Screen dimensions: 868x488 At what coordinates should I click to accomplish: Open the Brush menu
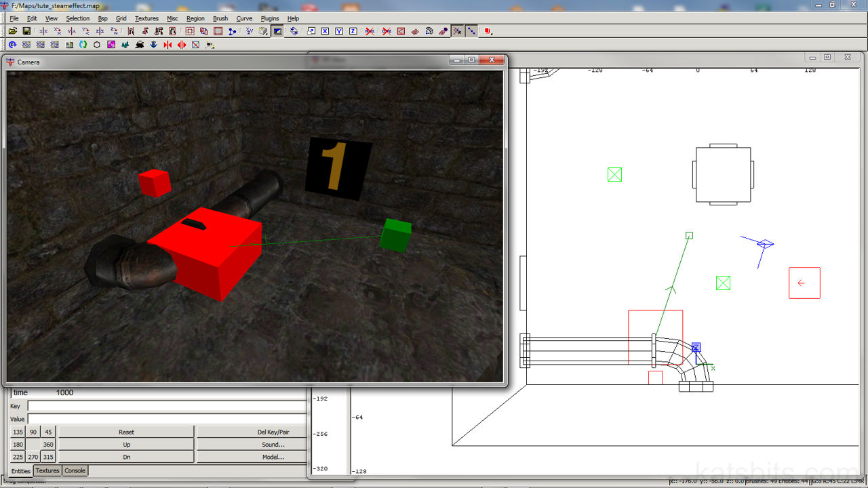pyautogui.click(x=220, y=18)
